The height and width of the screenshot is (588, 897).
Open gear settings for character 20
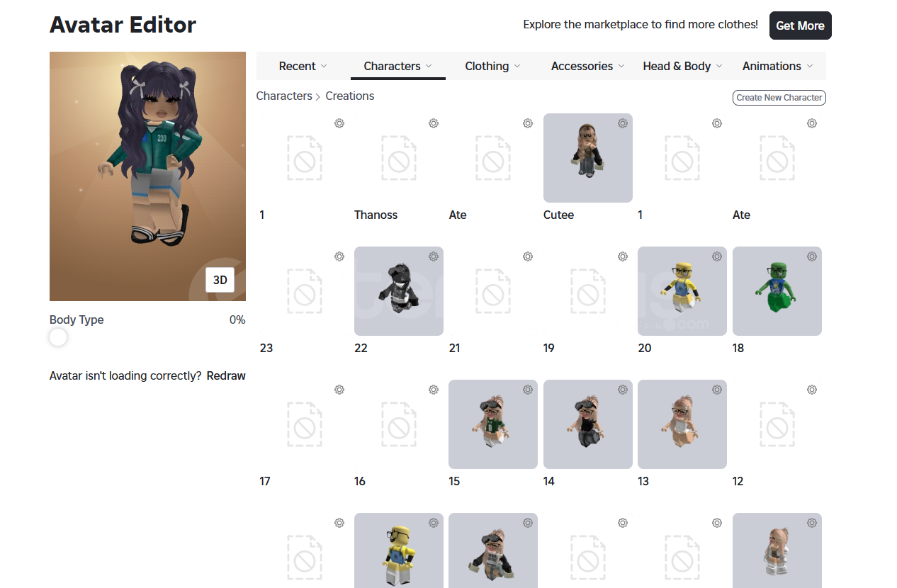click(x=717, y=256)
